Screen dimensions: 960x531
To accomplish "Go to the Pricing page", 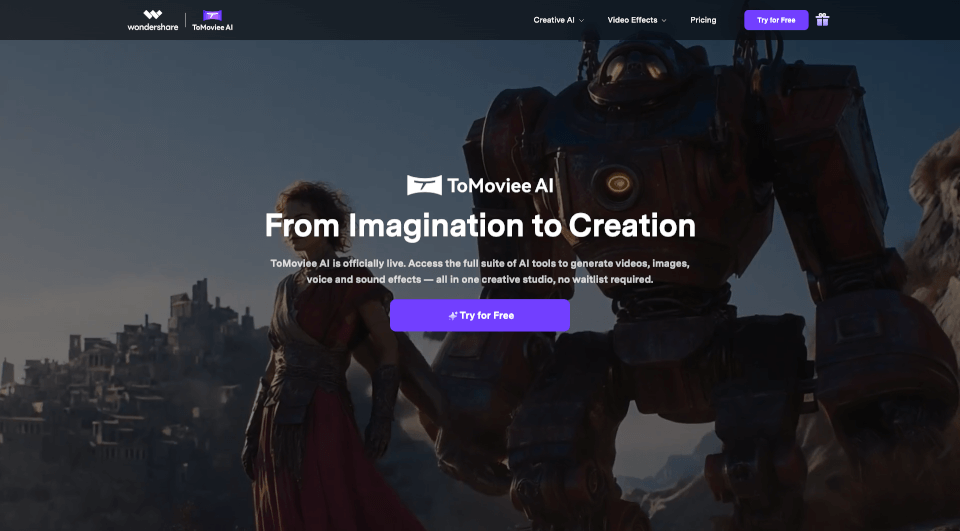I will coord(703,20).
